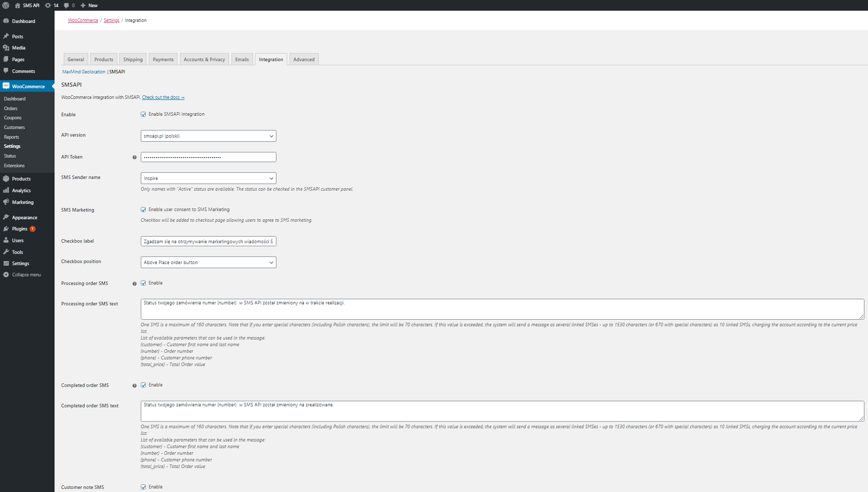Open Settings in WooCommerce submenu
Image resolution: width=868 pixels, height=492 pixels.
tap(12, 146)
